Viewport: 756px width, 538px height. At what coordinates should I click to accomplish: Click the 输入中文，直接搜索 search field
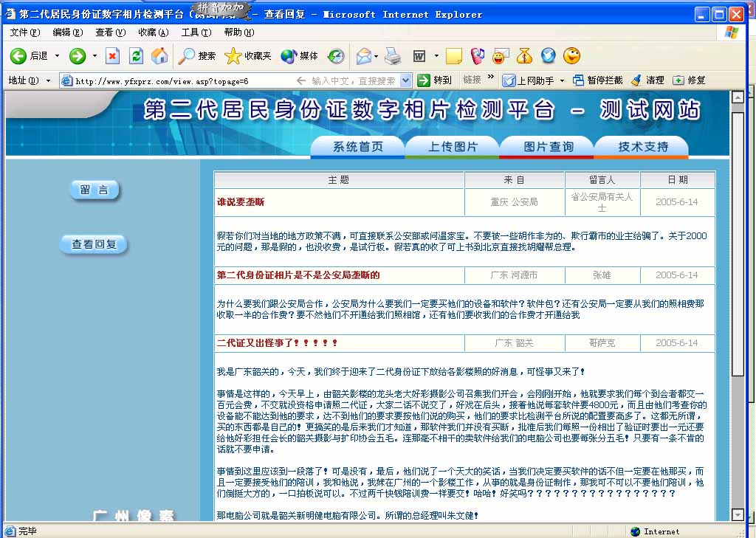coord(354,81)
